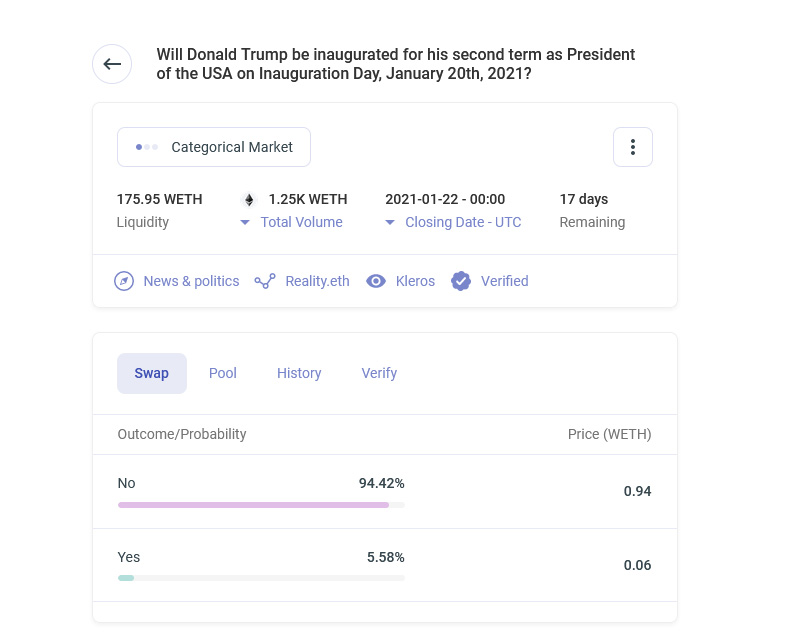Screen dimensions: 785x634
Task: Click the Kleros eye icon
Action: pyautogui.click(x=376, y=281)
